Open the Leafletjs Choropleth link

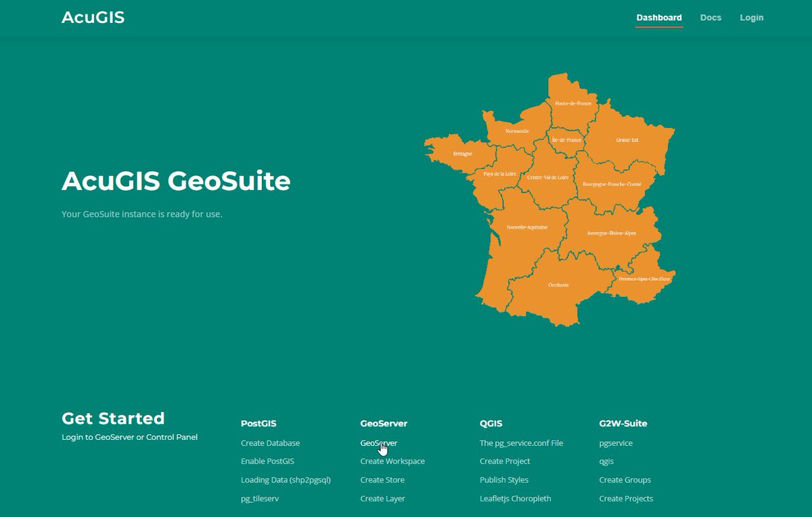pyautogui.click(x=516, y=499)
